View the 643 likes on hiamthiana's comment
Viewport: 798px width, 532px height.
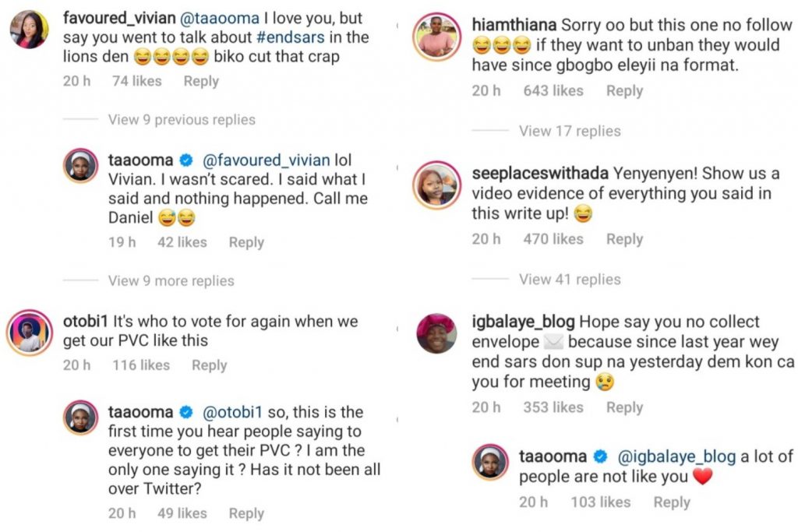[x=553, y=91]
